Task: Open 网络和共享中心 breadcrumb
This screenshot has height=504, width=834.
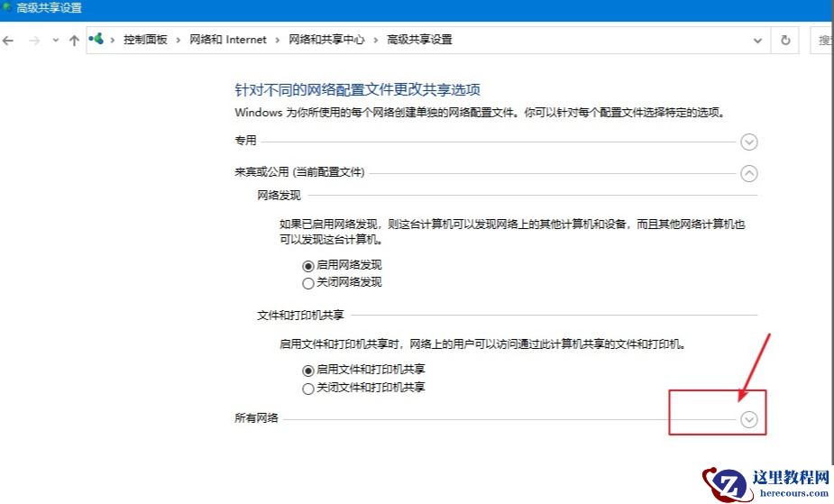Action: pyautogui.click(x=326, y=40)
